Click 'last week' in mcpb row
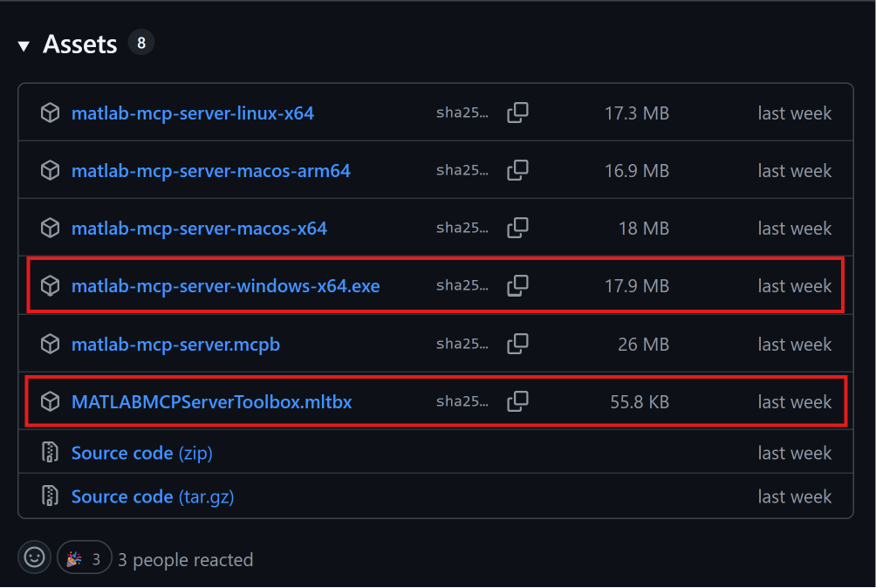Viewport: 876px width, 588px height. tap(795, 345)
